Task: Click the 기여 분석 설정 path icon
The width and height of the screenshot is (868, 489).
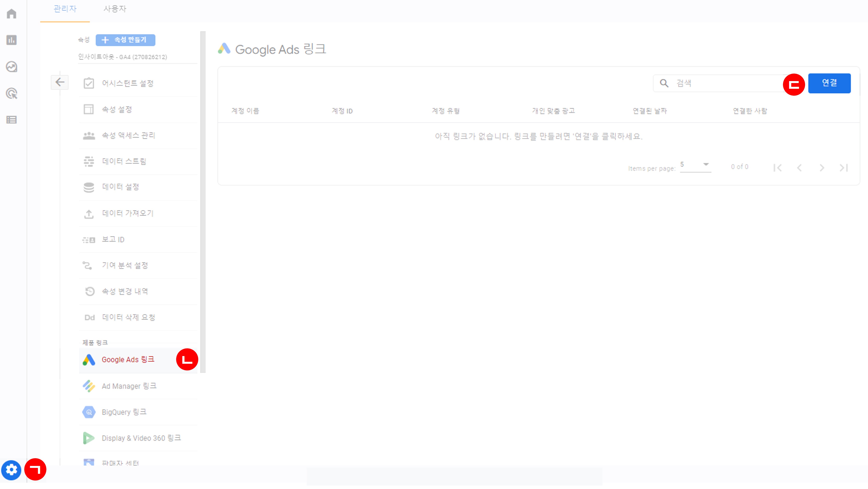Action: pyautogui.click(x=88, y=266)
